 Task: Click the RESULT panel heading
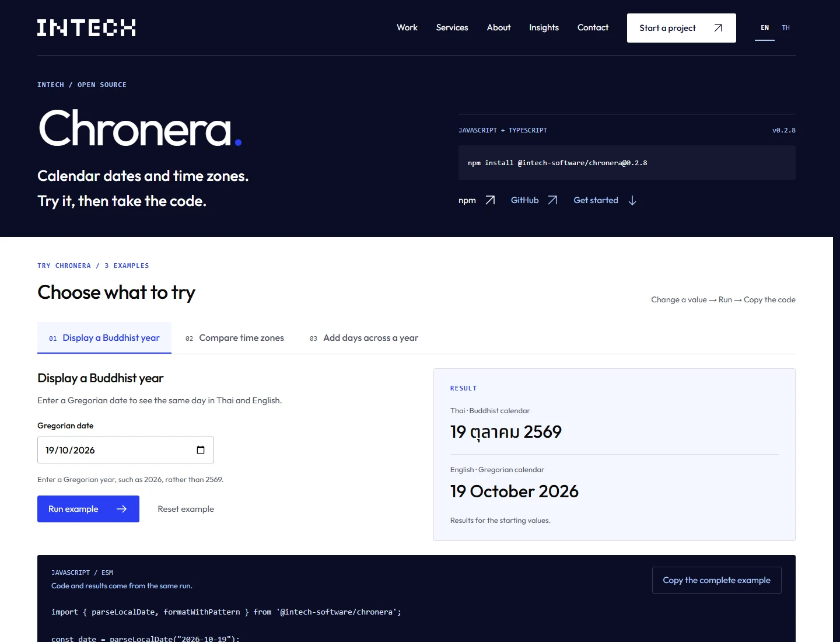(x=463, y=388)
